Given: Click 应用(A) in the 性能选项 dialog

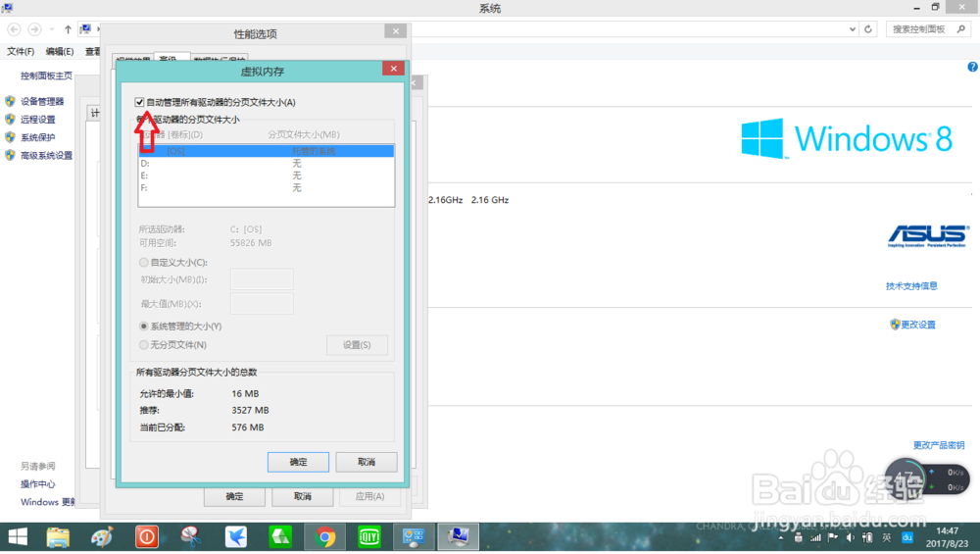Looking at the screenshot, I should 370,496.
